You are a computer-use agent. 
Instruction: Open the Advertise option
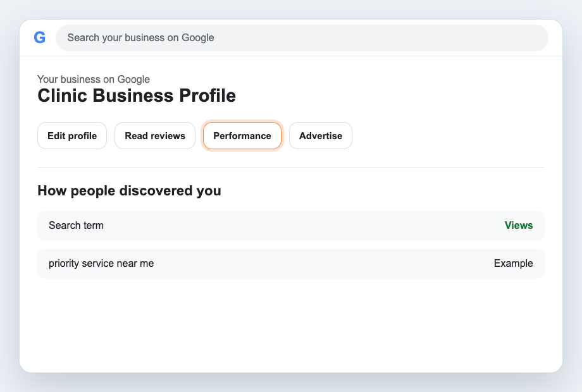click(321, 136)
